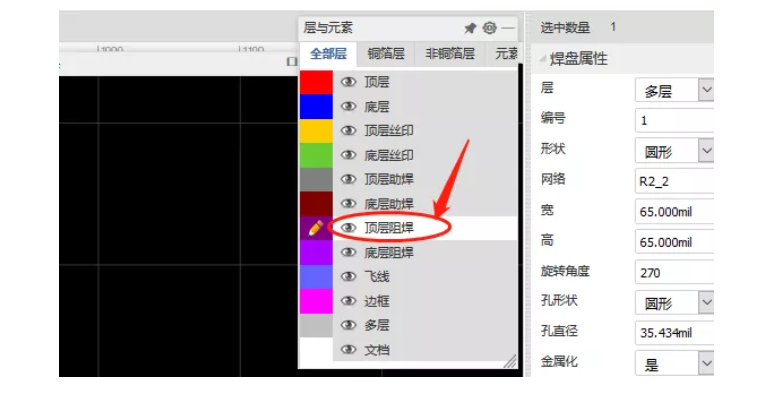Toggle visibility of 底层 layer

[x=349, y=106]
